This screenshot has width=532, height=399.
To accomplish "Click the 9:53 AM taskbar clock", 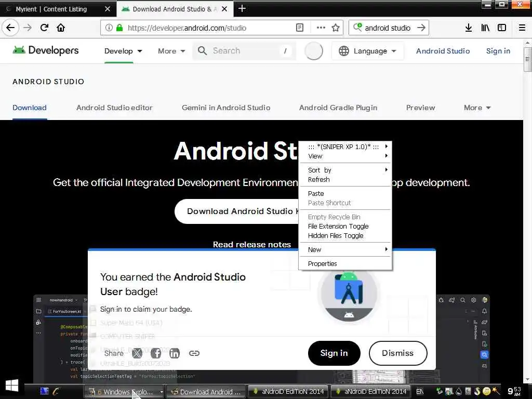I will [514, 391].
